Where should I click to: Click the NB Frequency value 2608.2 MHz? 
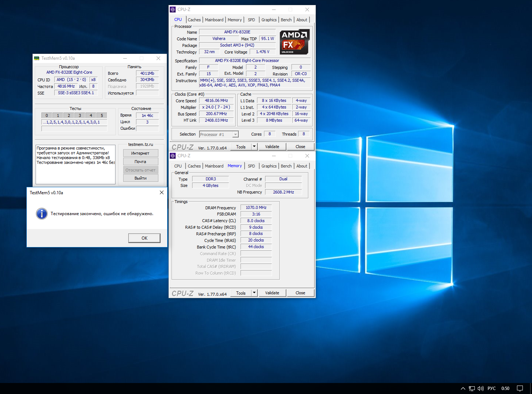coord(283,192)
